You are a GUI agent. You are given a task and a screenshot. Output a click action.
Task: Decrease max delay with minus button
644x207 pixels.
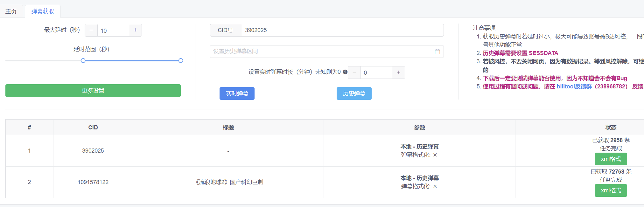tap(91, 30)
